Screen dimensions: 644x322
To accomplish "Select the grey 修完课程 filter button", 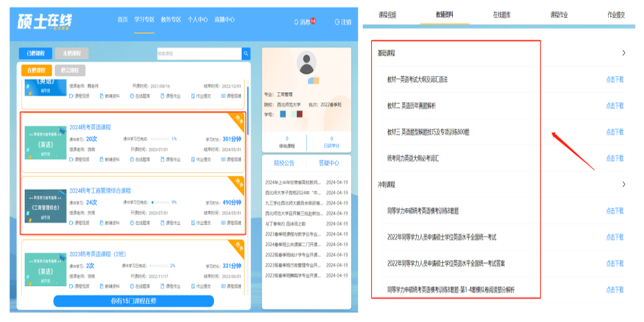I will [70, 70].
